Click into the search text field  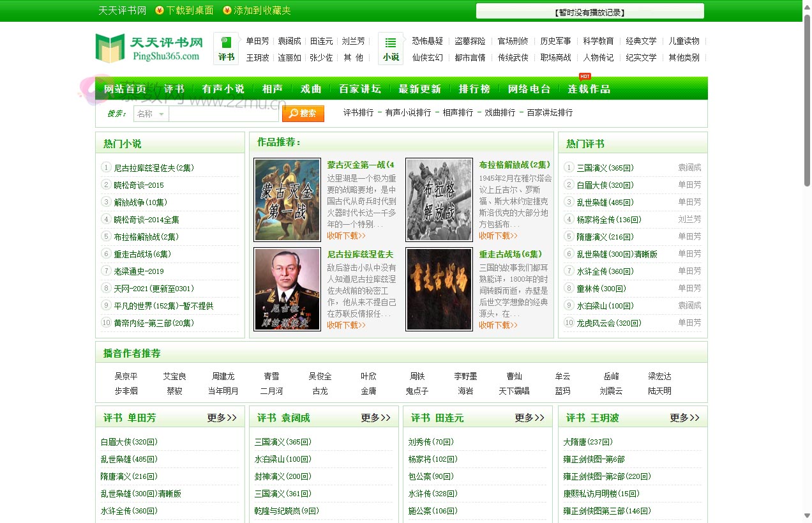coord(224,114)
